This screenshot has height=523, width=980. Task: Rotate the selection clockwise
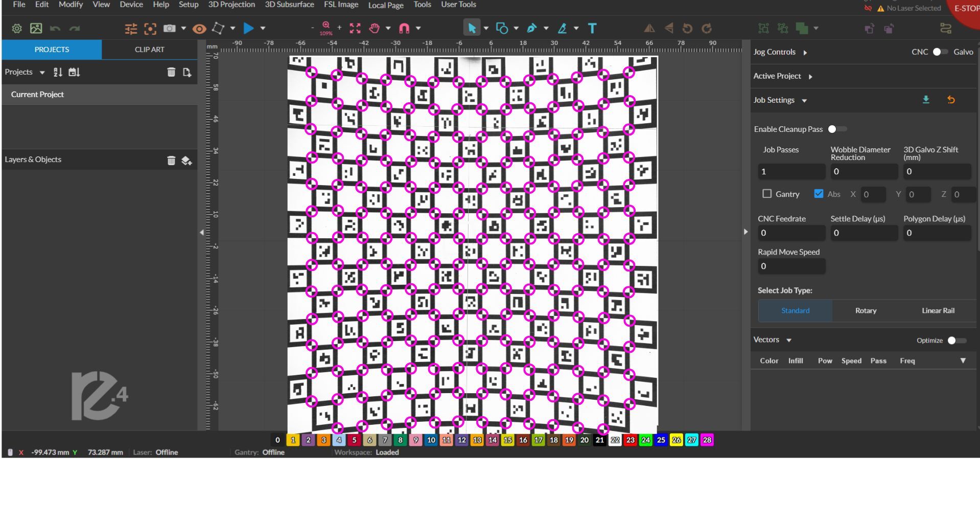pyautogui.click(x=708, y=28)
